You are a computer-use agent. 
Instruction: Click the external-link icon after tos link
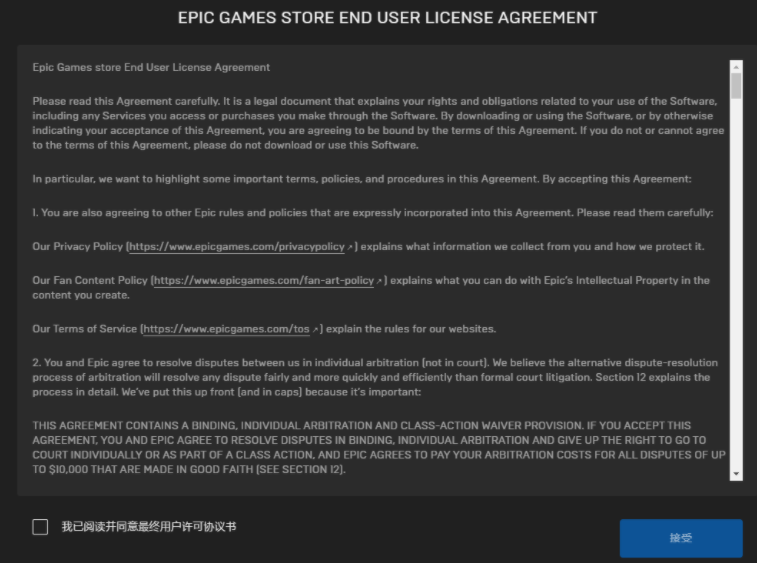point(315,330)
